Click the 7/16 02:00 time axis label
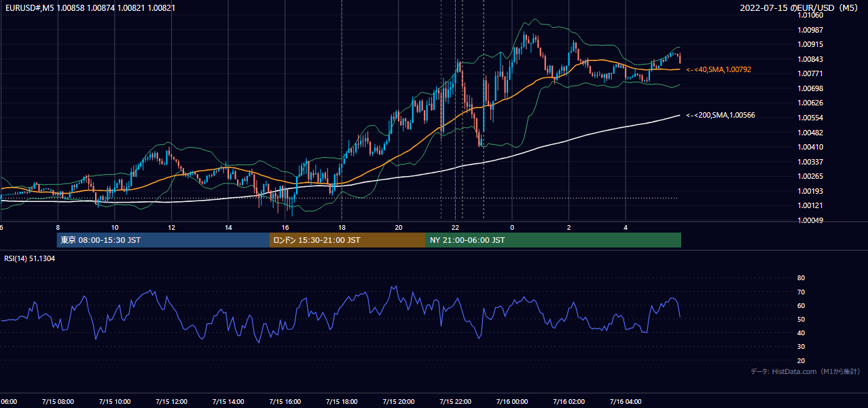868x408 pixels. tap(569, 401)
